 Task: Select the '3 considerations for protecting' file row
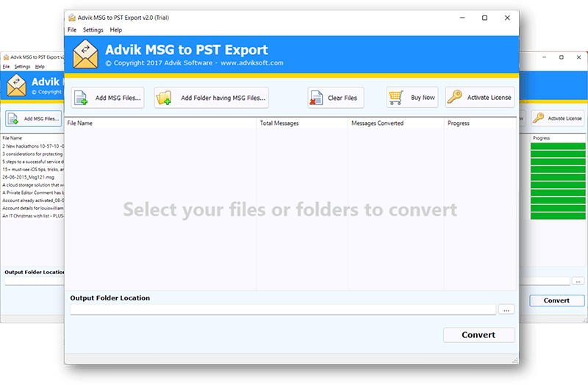(33, 154)
